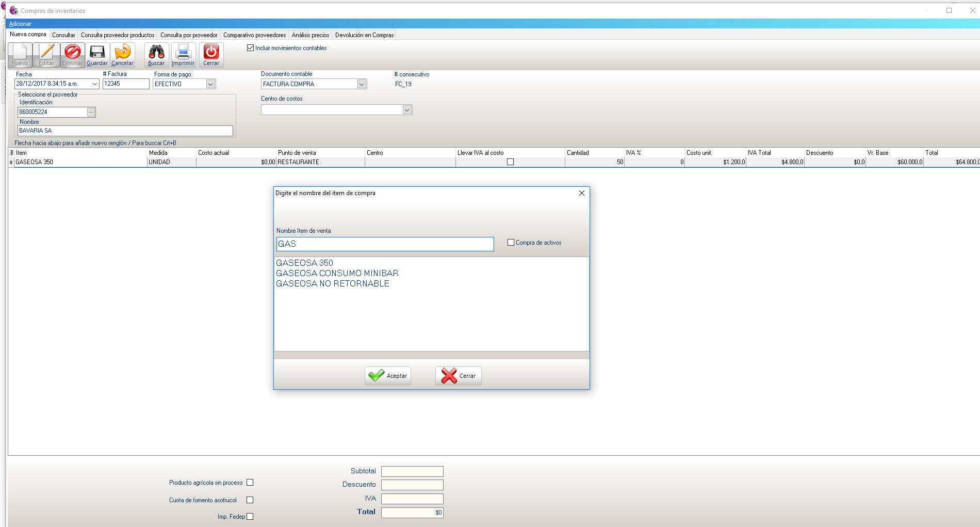Click the Nombre Item de venta field
This screenshot has width=980, height=527.
(x=385, y=244)
